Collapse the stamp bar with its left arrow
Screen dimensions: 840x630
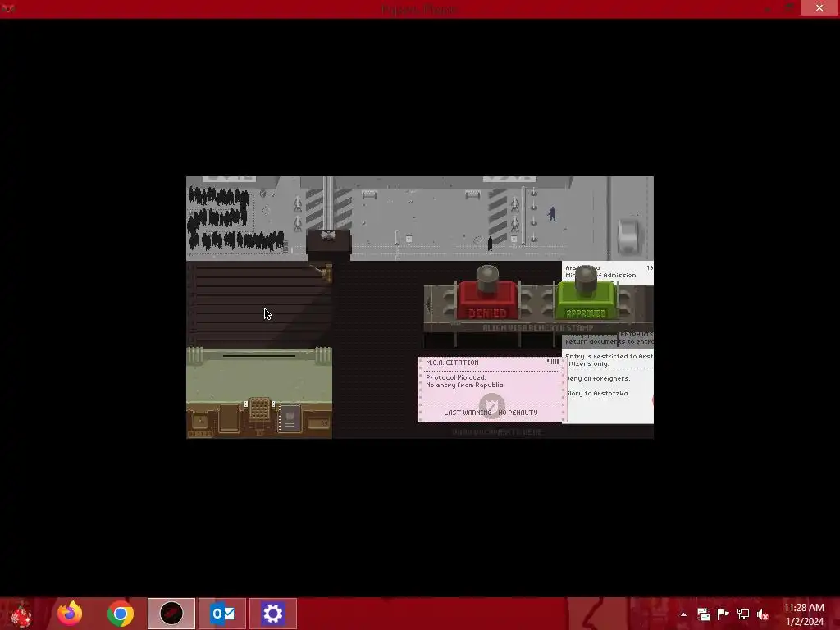428,305
